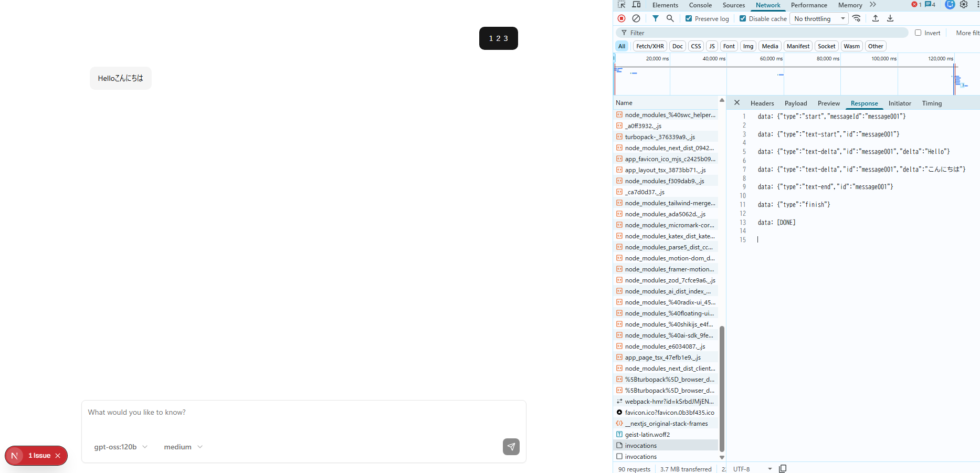Select the geist-latin.woff2 request
Image resolution: width=980 pixels, height=473 pixels.
tap(666, 435)
